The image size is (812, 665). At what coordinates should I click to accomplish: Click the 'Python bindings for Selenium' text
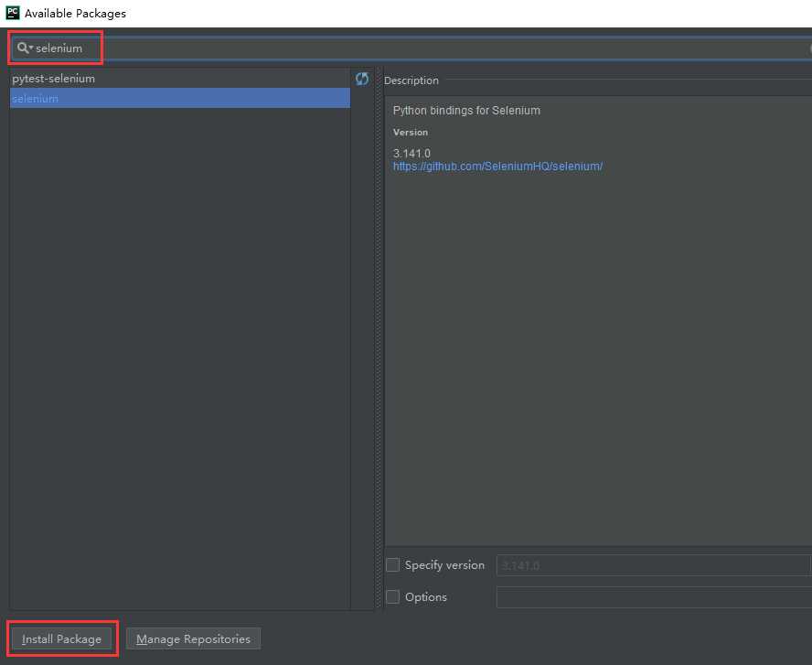[466, 111]
